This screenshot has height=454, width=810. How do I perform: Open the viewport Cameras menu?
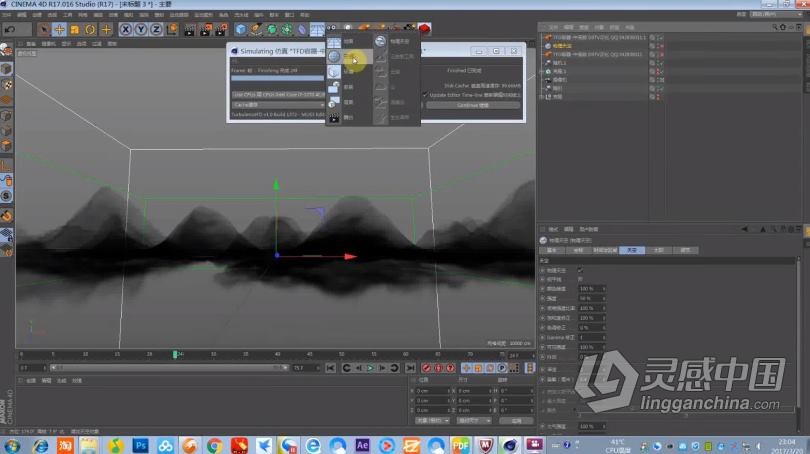click(x=49, y=44)
